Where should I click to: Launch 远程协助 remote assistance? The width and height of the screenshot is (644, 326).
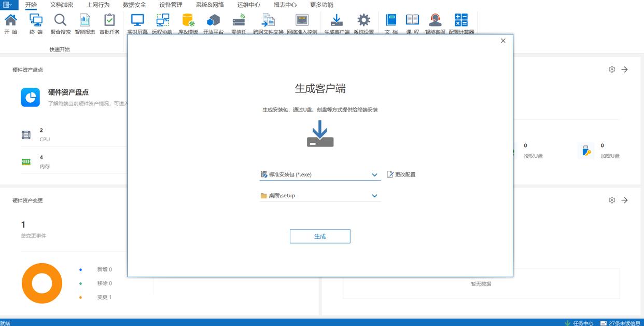[x=163, y=24]
